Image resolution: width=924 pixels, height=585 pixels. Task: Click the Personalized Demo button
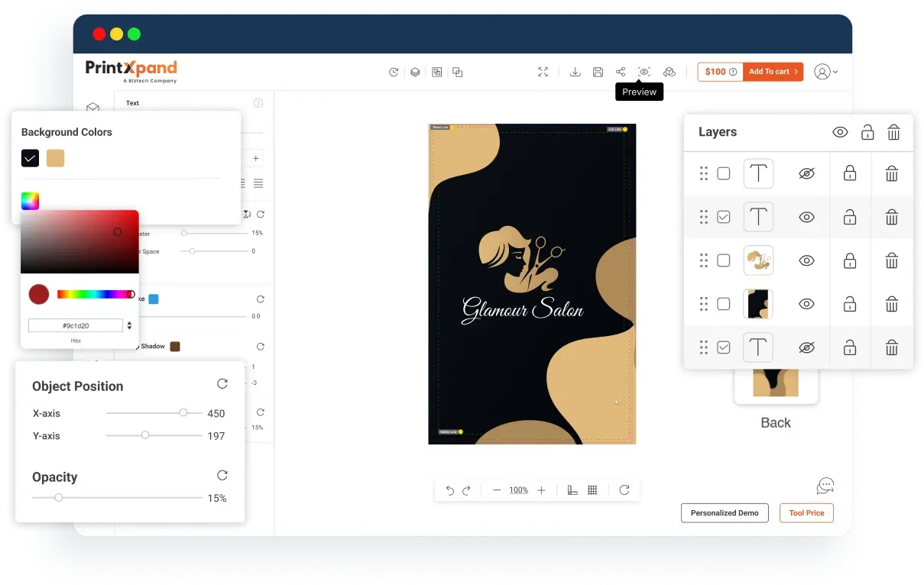point(725,513)
